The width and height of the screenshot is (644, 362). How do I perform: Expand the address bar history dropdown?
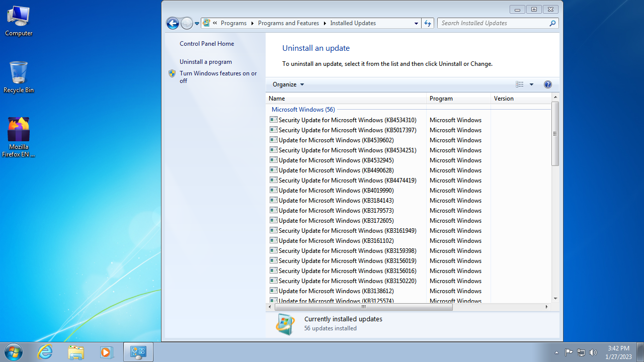(x=416, y=23)
